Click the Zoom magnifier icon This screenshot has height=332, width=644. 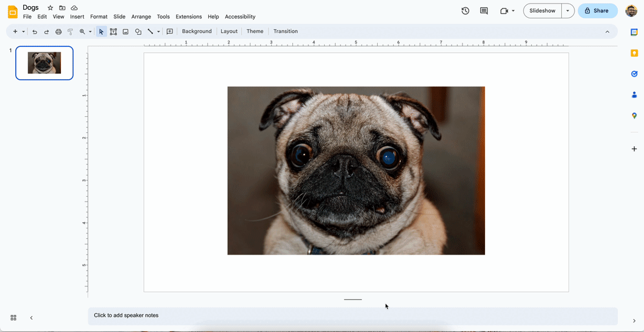(82, 31)
